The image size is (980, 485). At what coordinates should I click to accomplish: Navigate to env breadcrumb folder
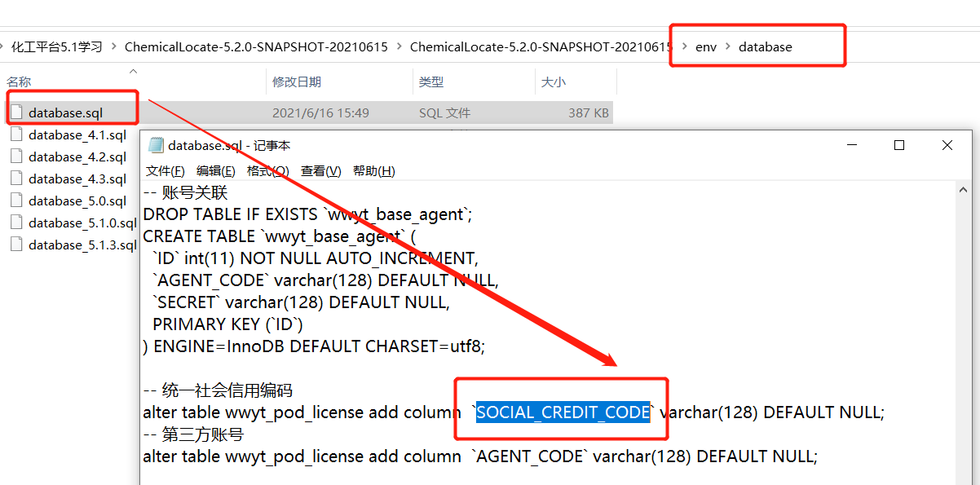[706, 46]
